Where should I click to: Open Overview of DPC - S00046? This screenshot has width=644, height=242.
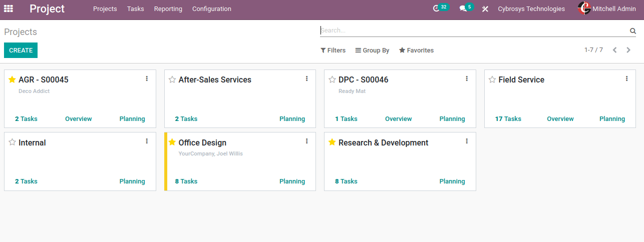pyautogui.click(x=399, y=119)
